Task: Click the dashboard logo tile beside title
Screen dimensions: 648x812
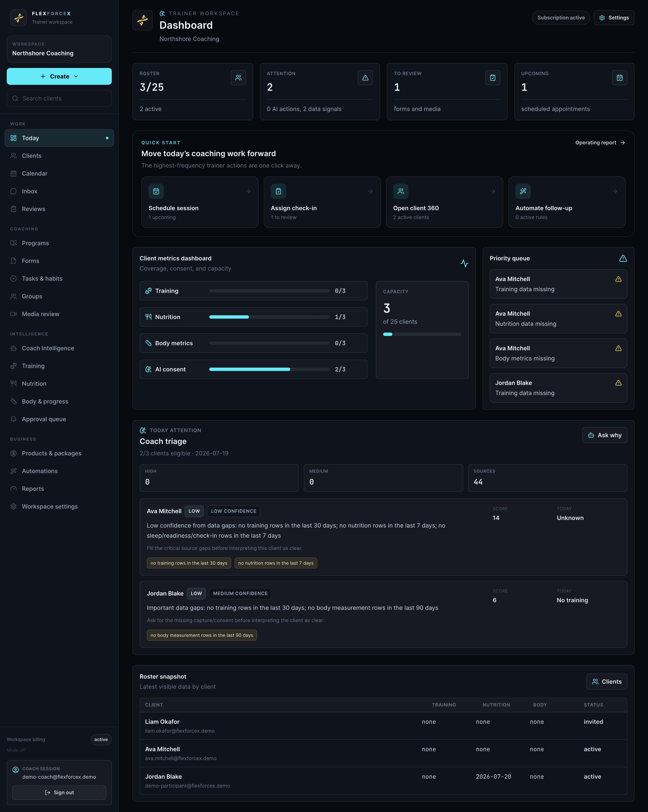Action: click(142, 20)
